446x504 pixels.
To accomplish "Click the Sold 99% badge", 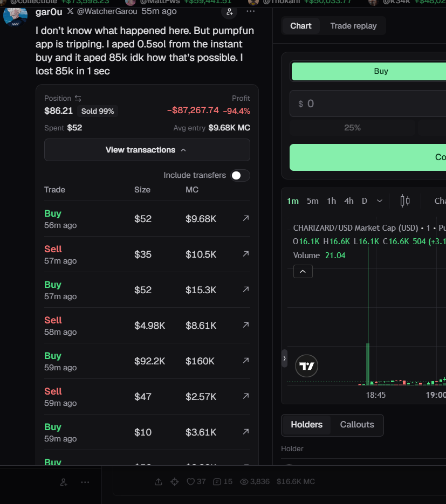I will tap(98, 111).
